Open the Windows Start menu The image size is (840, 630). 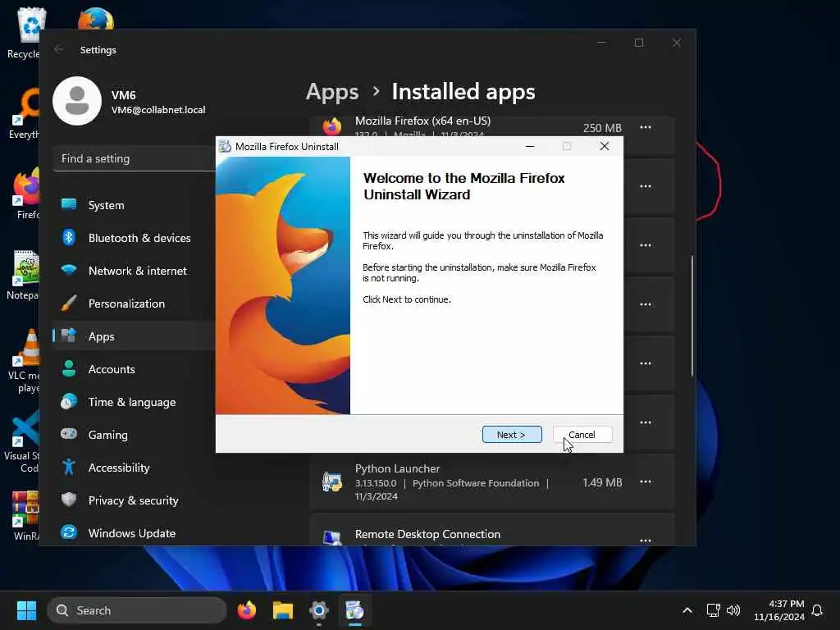[26, 610]
